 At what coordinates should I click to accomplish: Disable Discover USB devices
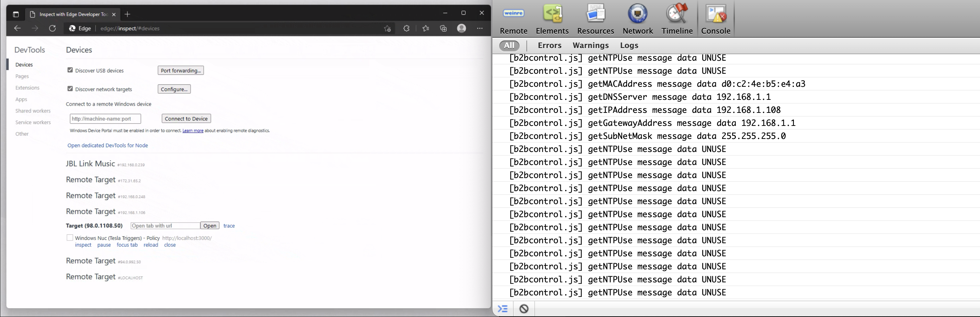click(70, 70)
